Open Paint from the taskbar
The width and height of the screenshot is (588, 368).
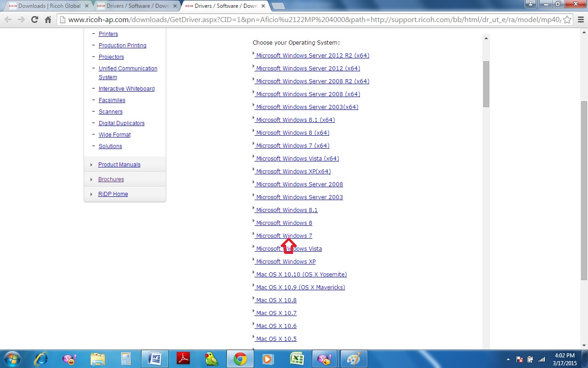pos(354,359)
